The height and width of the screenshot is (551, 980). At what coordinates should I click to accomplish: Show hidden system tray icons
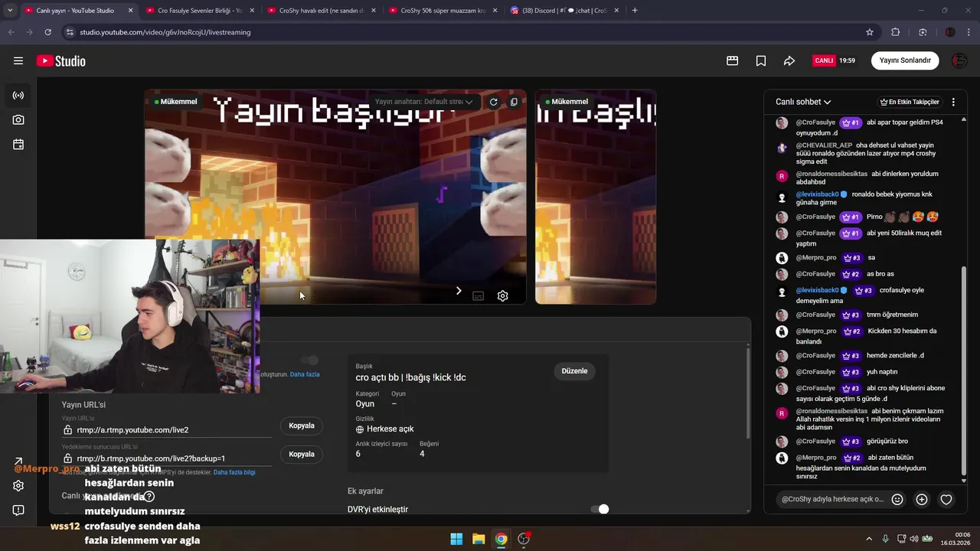point(869,539)
